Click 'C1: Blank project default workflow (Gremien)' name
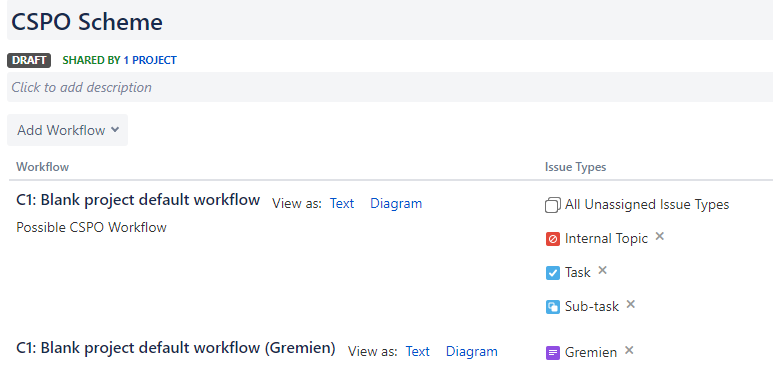The image size is (773, 388). [x=176, y=348]
